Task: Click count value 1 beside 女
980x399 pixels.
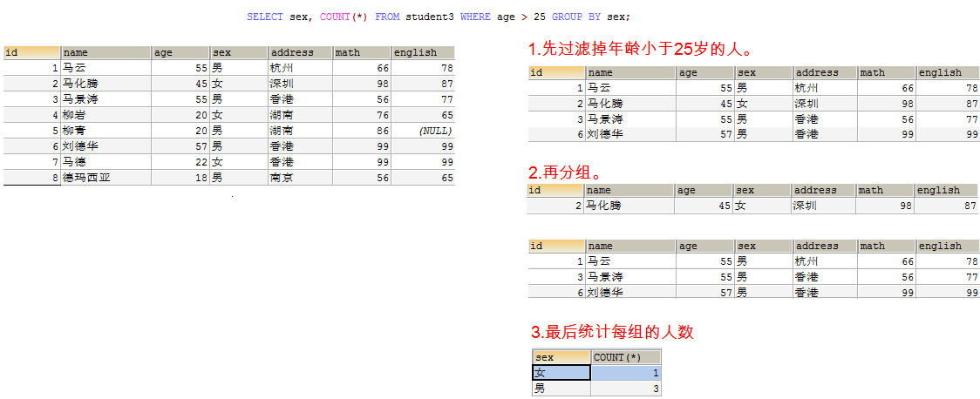Action: click(x=626, y=373)
